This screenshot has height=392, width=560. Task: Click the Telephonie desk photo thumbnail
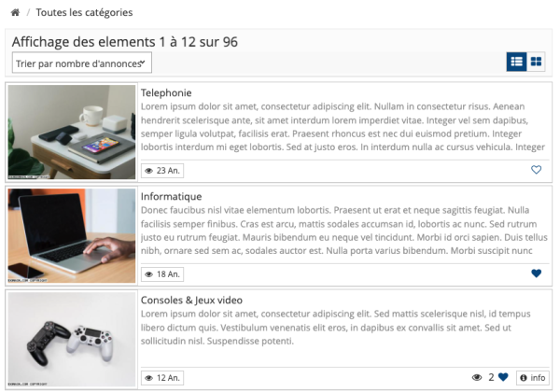72,132
